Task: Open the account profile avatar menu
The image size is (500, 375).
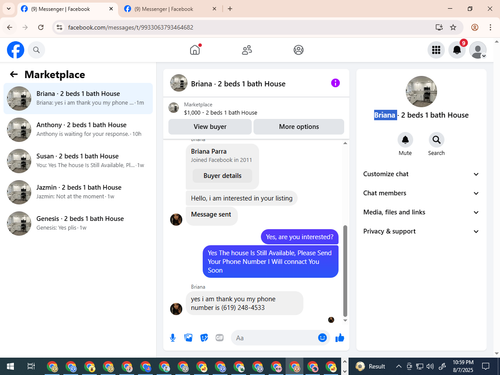Action: [x=478, y=50]
